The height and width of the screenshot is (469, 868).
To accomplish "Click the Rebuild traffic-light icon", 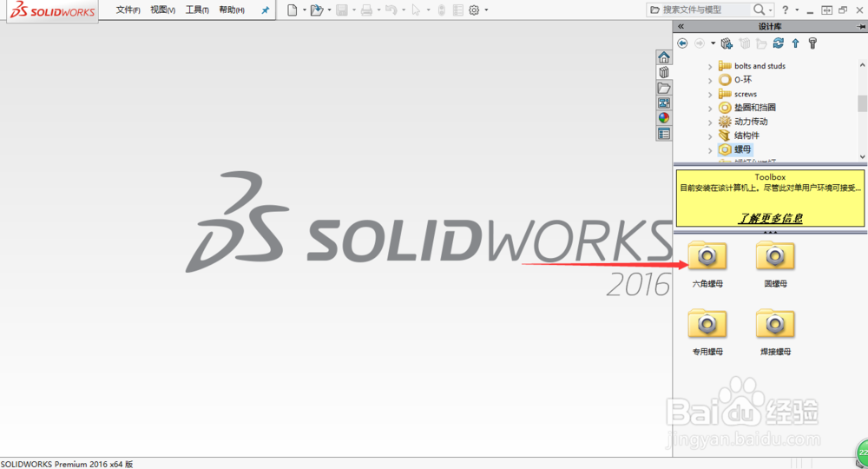I will [x=441, y=10].
